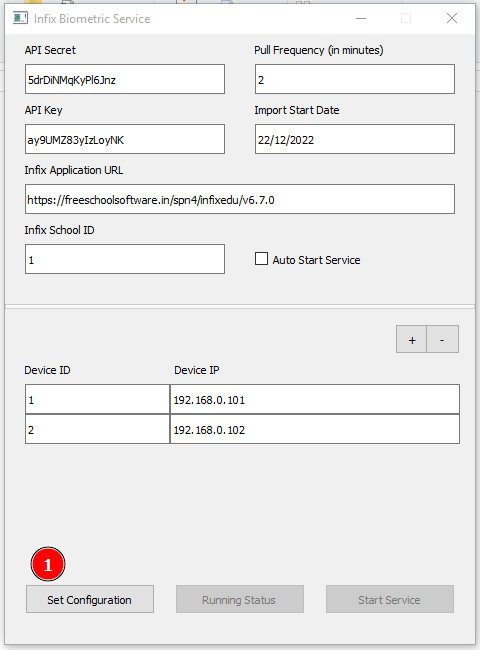Edit Device IP 192.168.0.102 cell
Image resolution: width=480 pixels, height=650 pixels.
pyautogui.click(x=315, y=429)
